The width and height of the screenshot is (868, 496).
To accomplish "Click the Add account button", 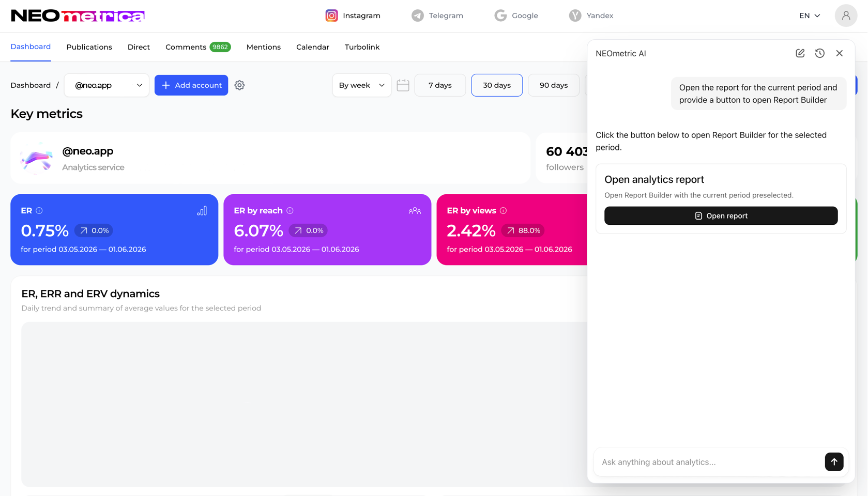I will tap(191, 85).
